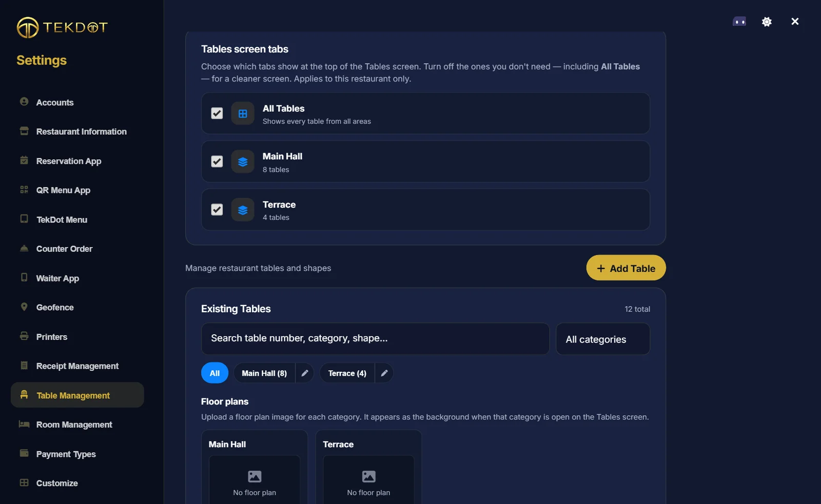821x504 pixels.
Task: Click the TekDot logo
Action: [62, 27]
